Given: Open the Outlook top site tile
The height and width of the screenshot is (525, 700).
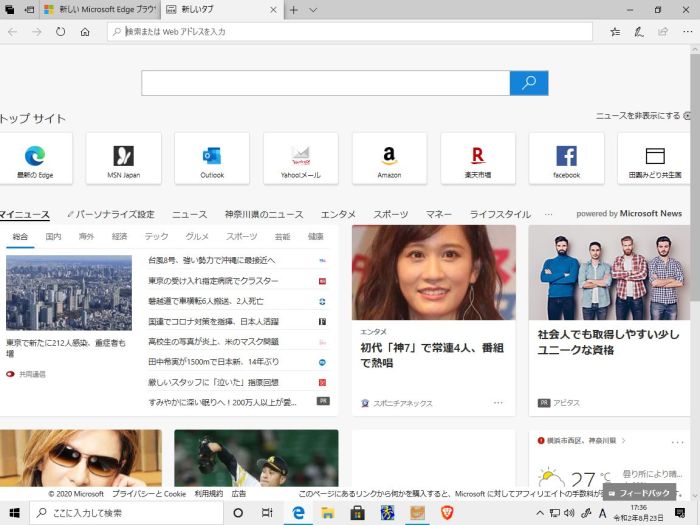Looking at the screenshot, I should pyautogui.click(x=212, y=158).
